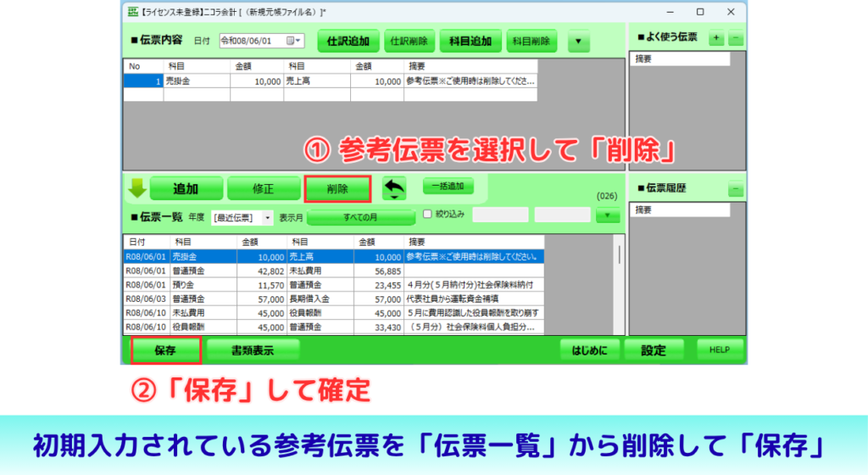Click the 科目追加 button
Screen dimensions: 868x475
[470, 41]
